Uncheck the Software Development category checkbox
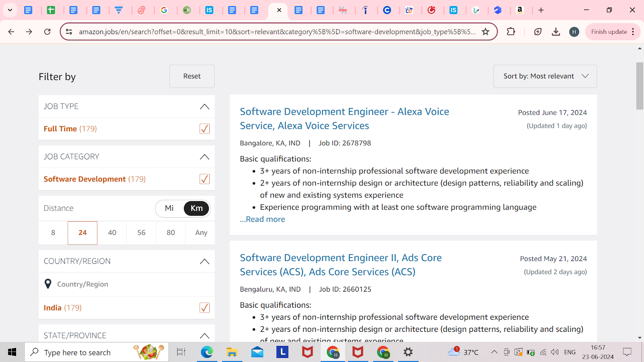The width and height of the screenshot is (644, 362). [204, 179]
